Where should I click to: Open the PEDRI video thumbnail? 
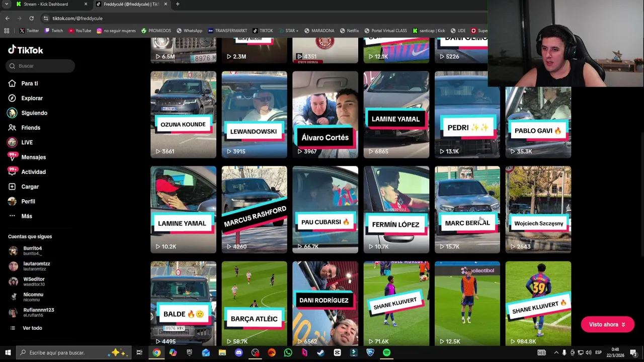pyautogui.click(x=467, y=115)
